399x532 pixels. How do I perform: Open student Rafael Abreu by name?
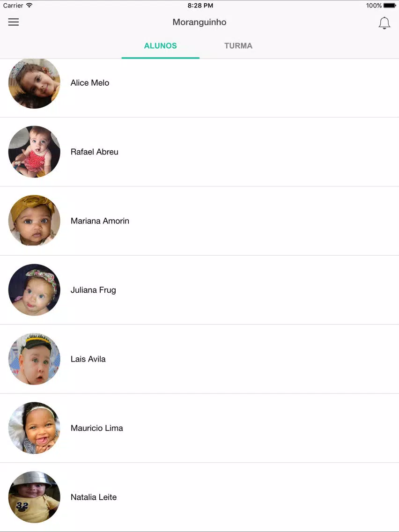[94, 152]
